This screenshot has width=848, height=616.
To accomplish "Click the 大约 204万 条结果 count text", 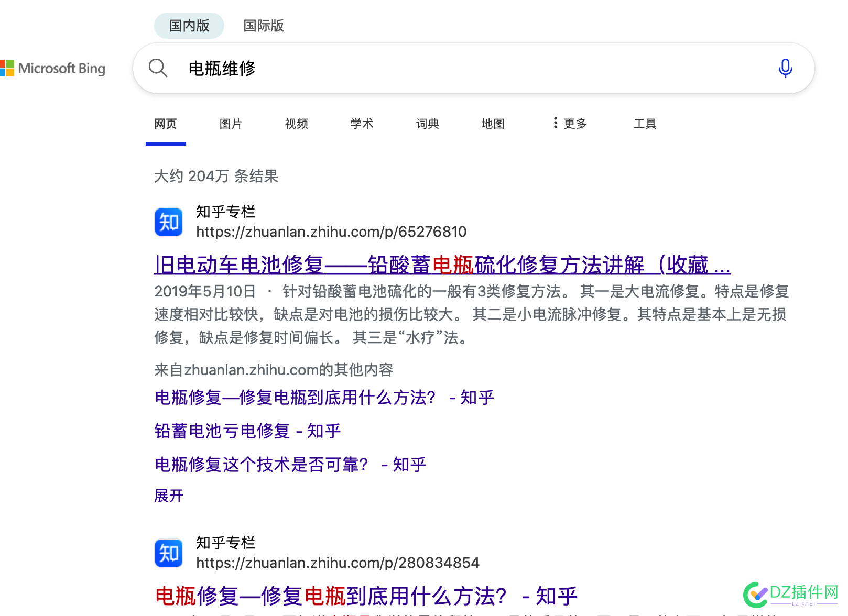I will tap(216, 176).
